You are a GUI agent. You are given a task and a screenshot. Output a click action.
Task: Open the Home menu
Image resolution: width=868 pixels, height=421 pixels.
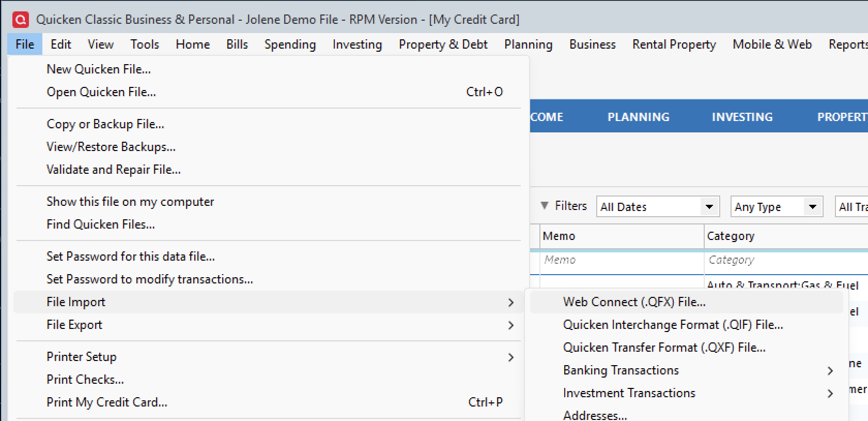click(193, 44)
